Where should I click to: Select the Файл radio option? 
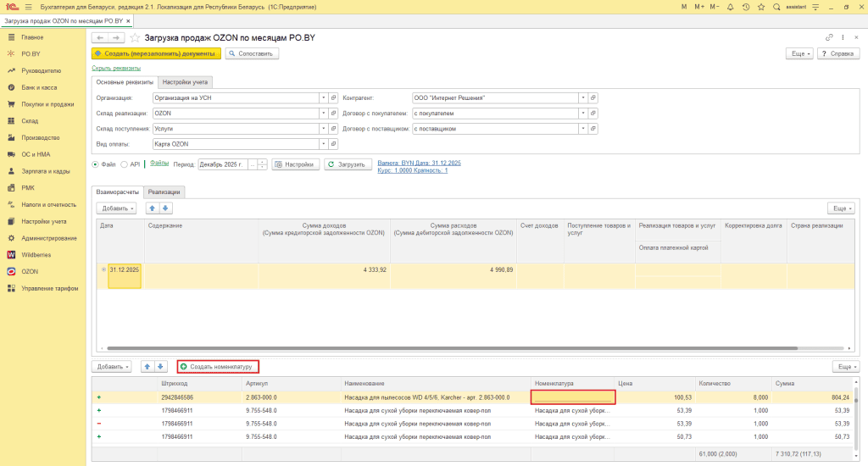point(95,164)
